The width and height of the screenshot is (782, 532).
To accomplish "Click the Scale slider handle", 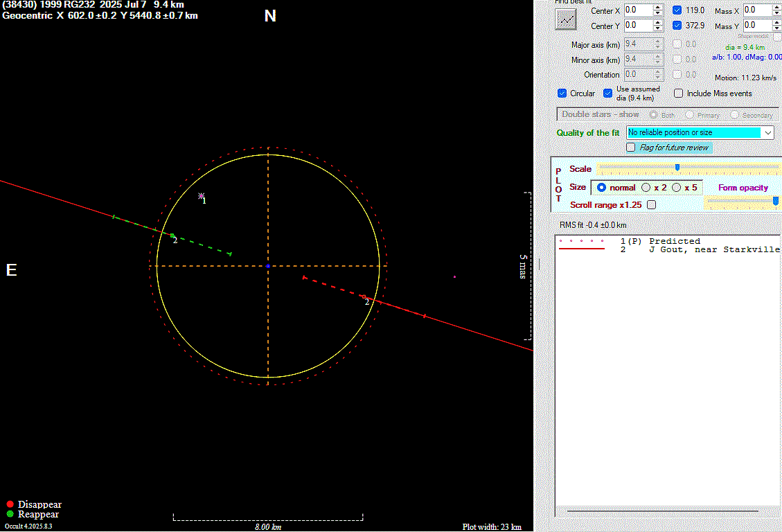I will (677, 168).
